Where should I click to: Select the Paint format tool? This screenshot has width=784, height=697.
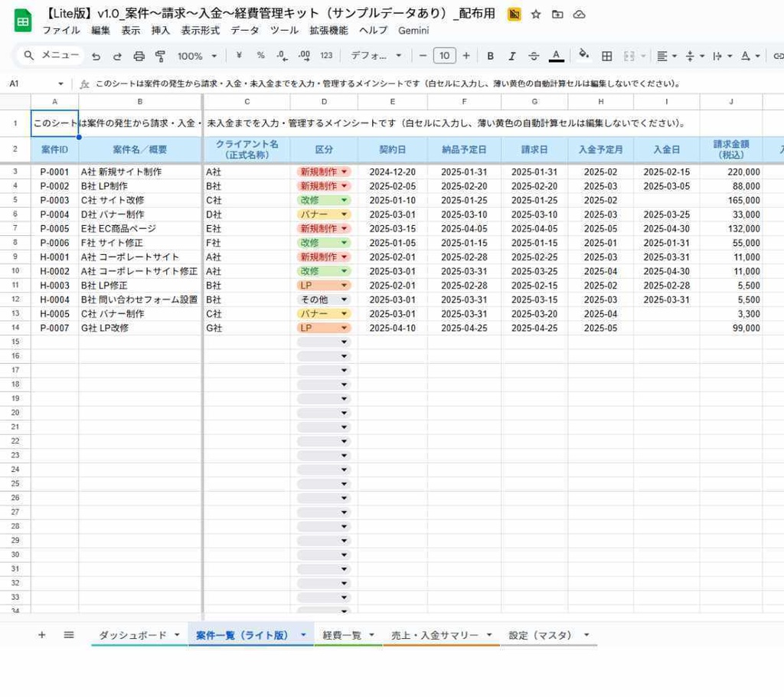[160, 55]
